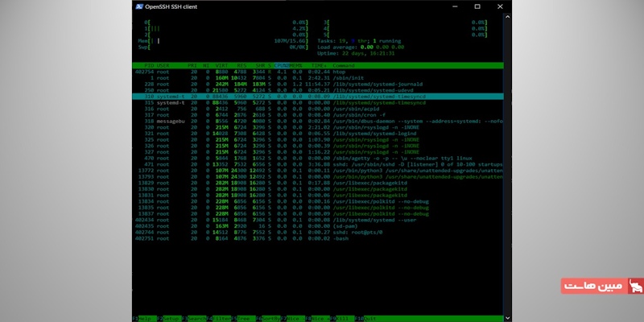Image resolution: width=644 pixels, height=322 pixels.
Task: Click F8 Nice + to raise niceness
Action: (x=317, y=319)
